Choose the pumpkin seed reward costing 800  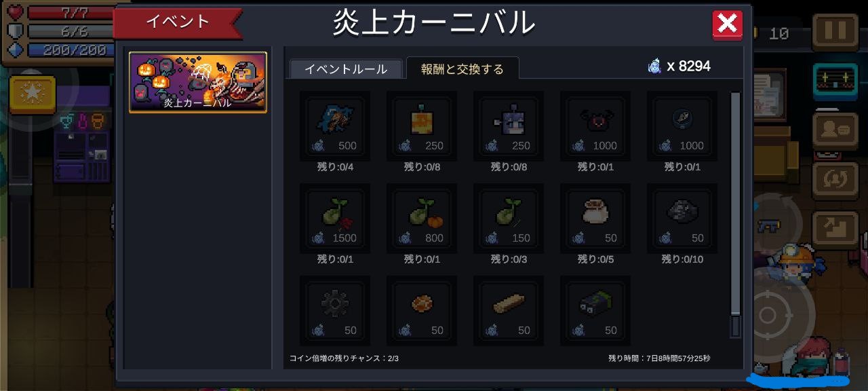tap(422, 218)
